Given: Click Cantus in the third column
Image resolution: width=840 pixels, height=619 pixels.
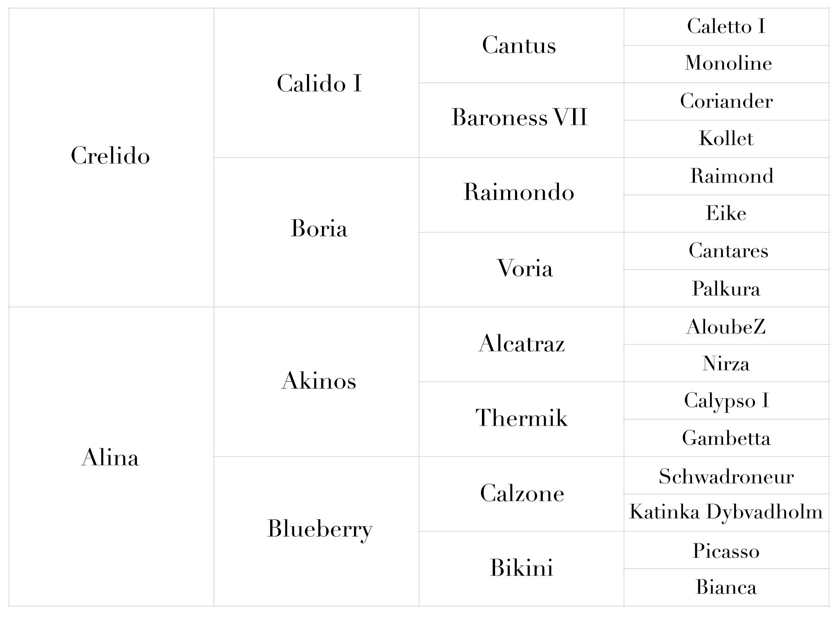Looking at the screenshot, I should [519, 45].
